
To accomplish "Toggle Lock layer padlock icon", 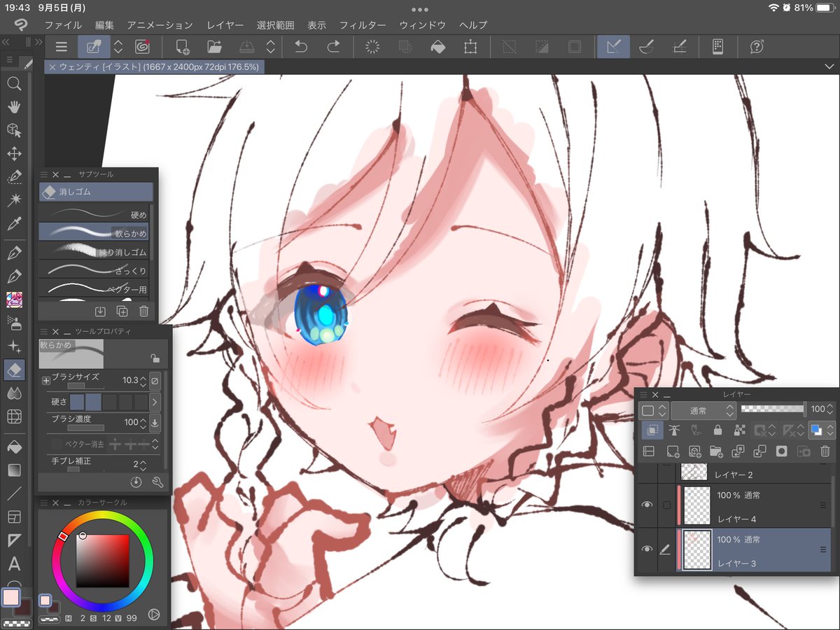I will [x=717, y=430].
